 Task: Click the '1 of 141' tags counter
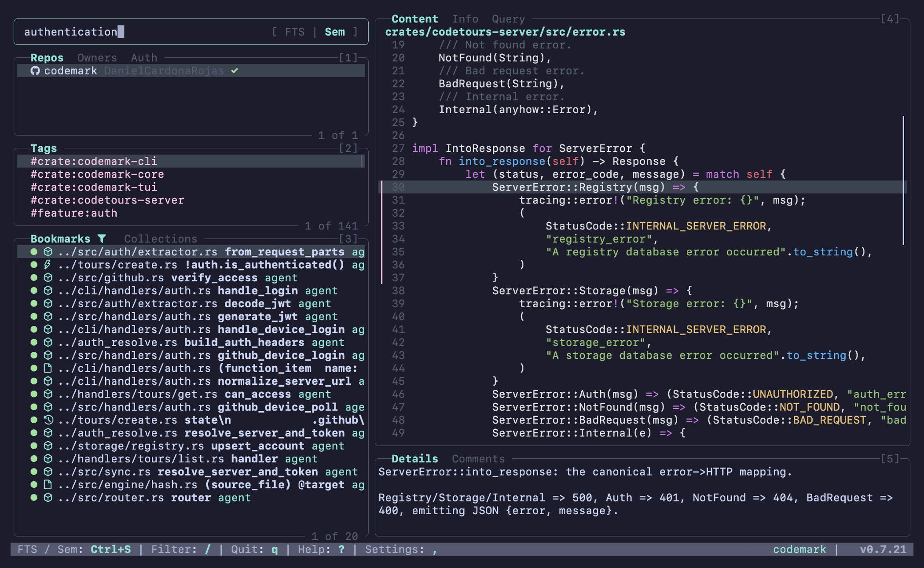[x=331, y=226]
